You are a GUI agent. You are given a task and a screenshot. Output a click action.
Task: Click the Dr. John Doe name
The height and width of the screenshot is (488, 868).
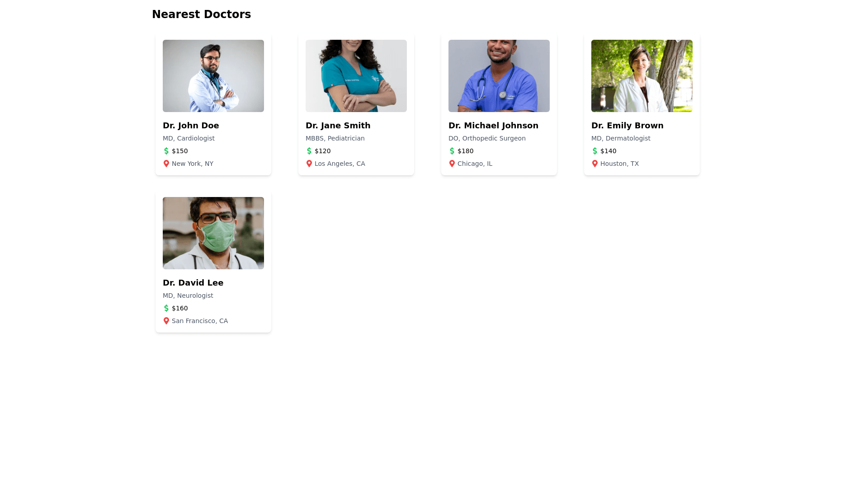(191, 126)
